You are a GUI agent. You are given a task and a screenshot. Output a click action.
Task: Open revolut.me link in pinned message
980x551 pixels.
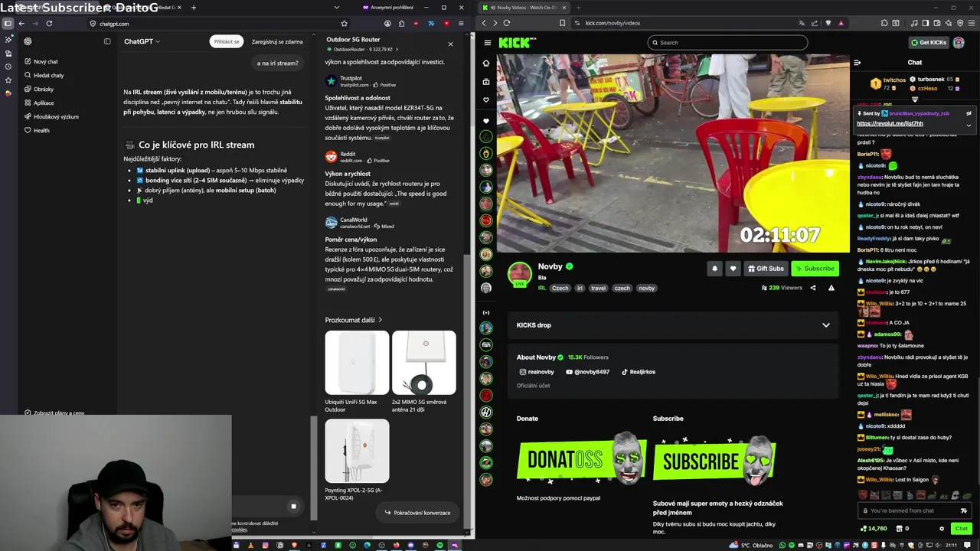point(890,123)
